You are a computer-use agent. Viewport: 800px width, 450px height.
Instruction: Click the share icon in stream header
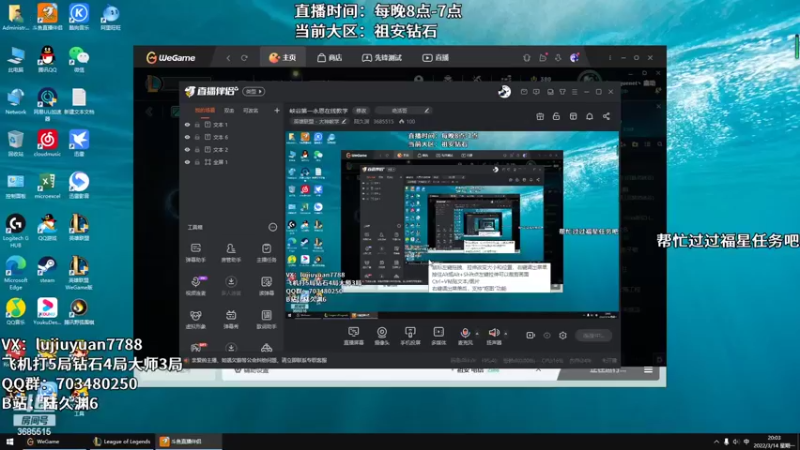(606, 116)
